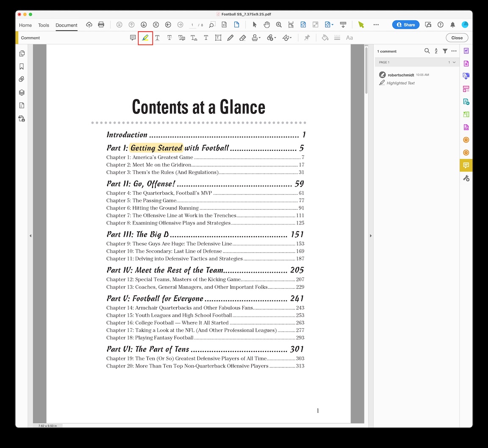Image resolution: width=488 pixels, height=448 pixels.
Task: Click the page number input field
Action: click(x=192, y=25)
